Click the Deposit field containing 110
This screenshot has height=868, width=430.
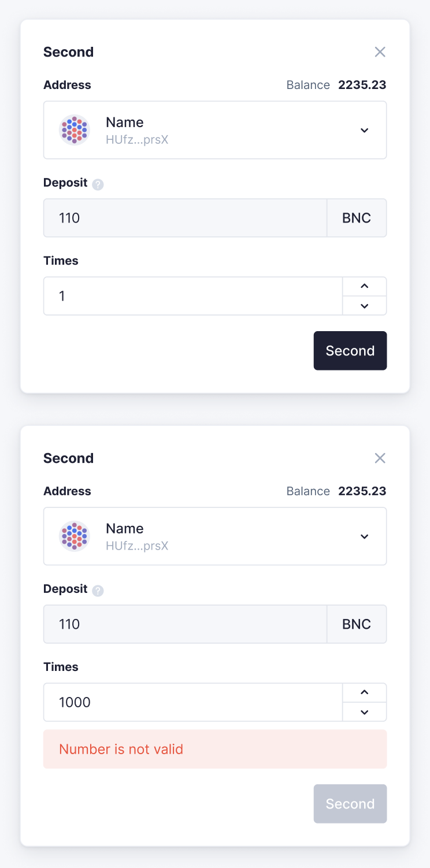(185, 218)
